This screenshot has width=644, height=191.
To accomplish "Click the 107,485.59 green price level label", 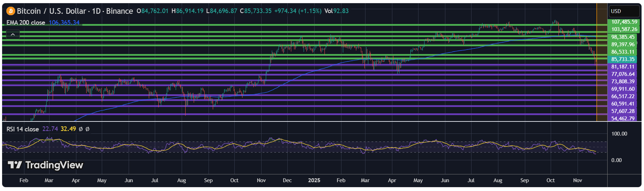I will (x=624, y=22).
